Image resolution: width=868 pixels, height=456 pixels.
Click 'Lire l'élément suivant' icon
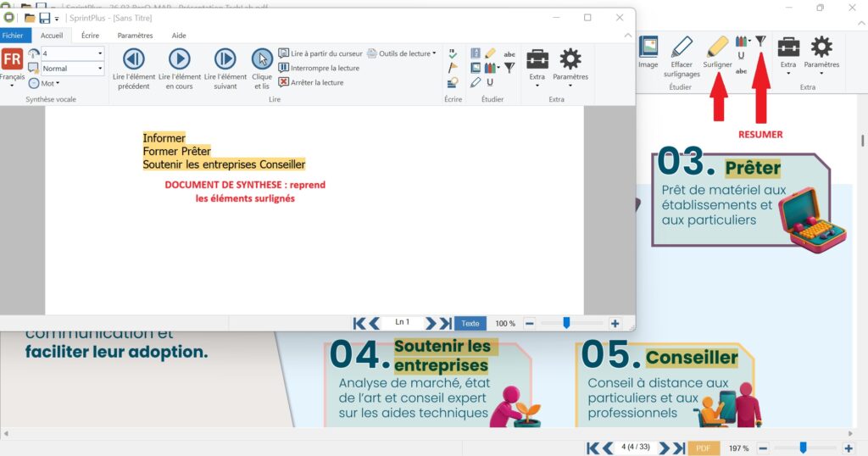pos(225,58)
